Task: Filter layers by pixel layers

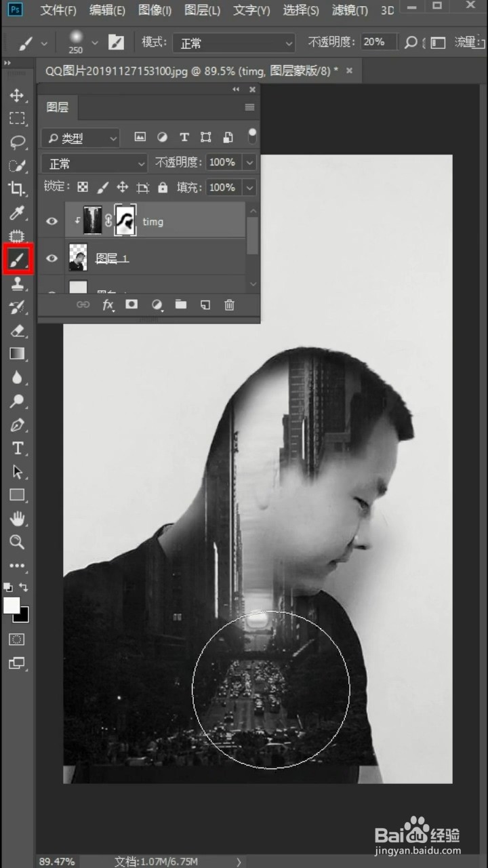Action: click(x=140, y=137)
